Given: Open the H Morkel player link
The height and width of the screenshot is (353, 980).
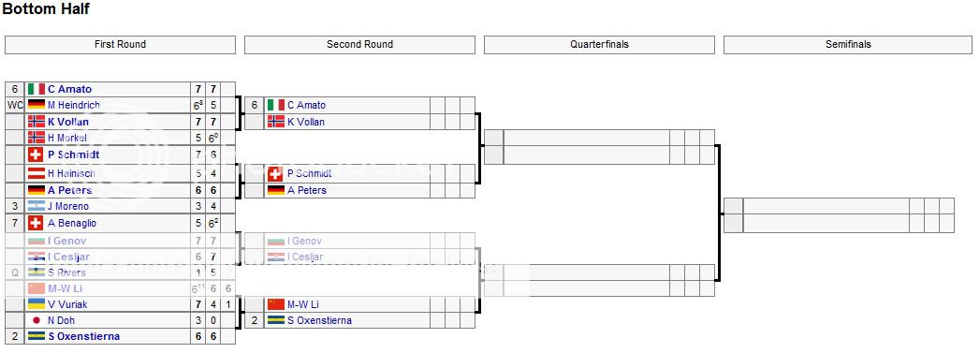Looking at the screenshot, I should pos(67,138).
